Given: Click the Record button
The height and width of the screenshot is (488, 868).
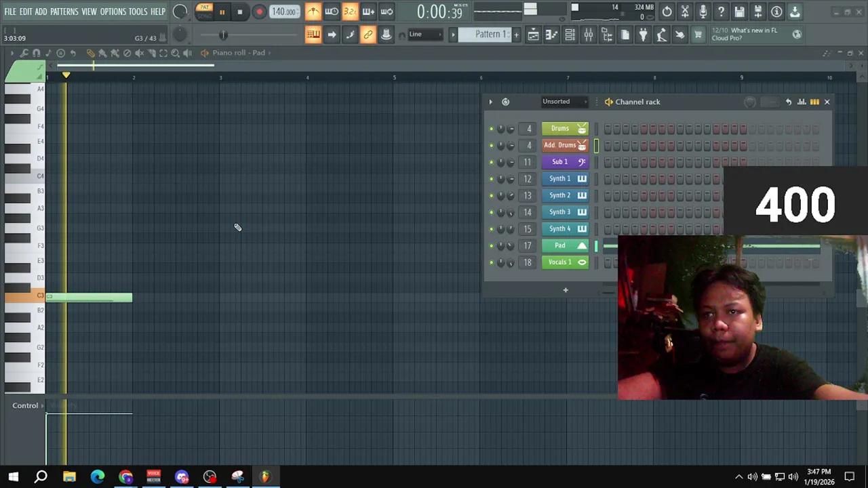Looking at the screenshot, I should click(259, 12).
